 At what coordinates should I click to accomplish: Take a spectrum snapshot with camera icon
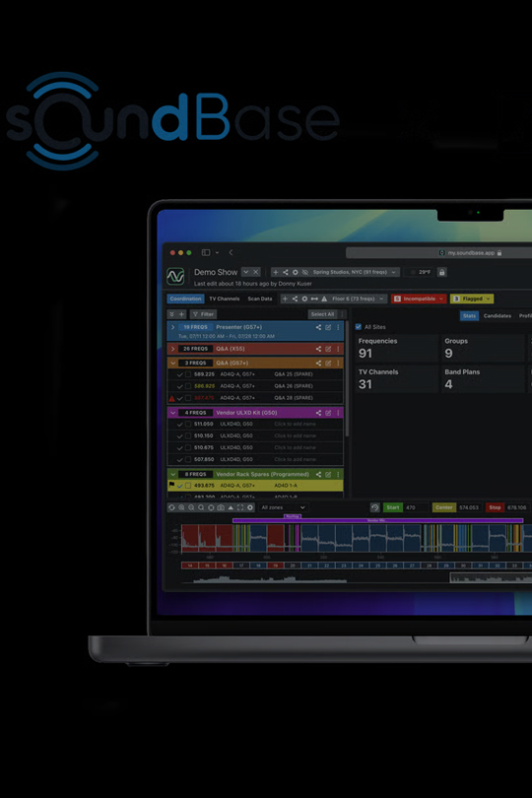pyautogui.click(x=221, y=507)
